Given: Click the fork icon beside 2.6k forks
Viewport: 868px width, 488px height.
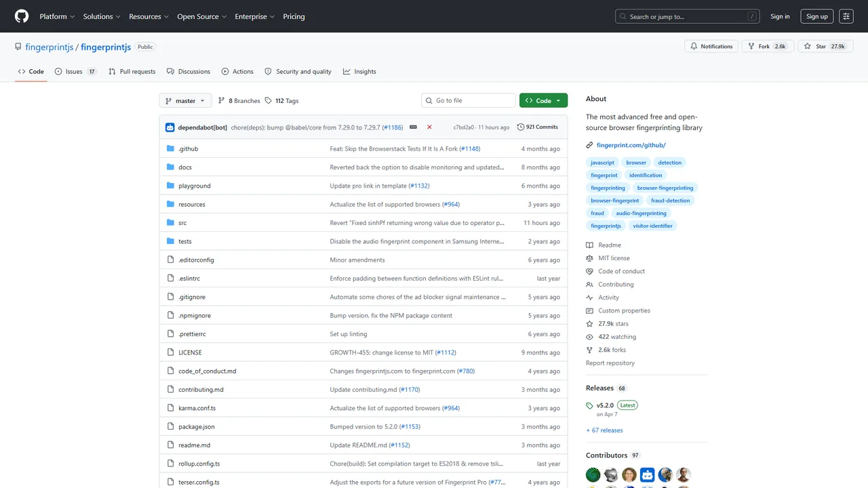Looking at the screenshot, I should 590,350.
